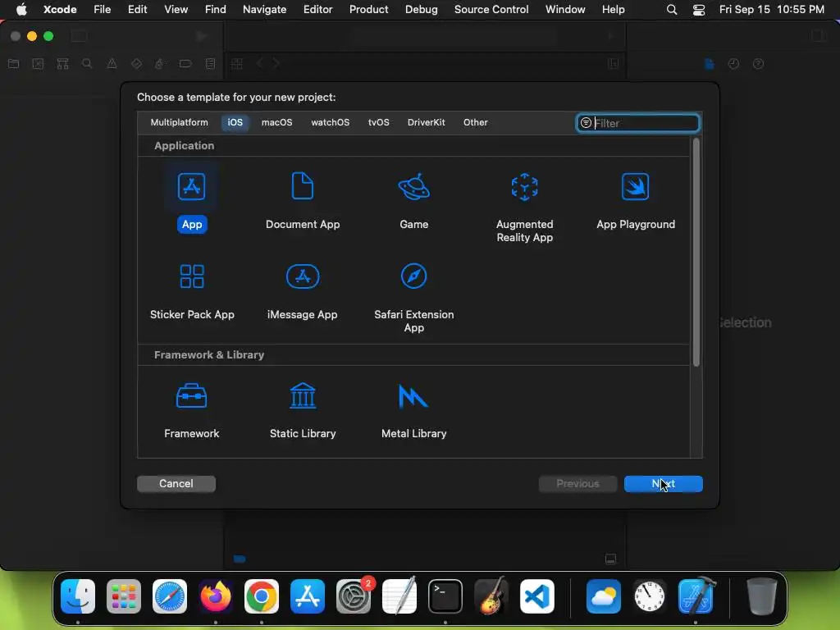Click the Xcode icon in Dock
Screen dimensions: 840x630
pyautogui.click(x=696, y=596)
